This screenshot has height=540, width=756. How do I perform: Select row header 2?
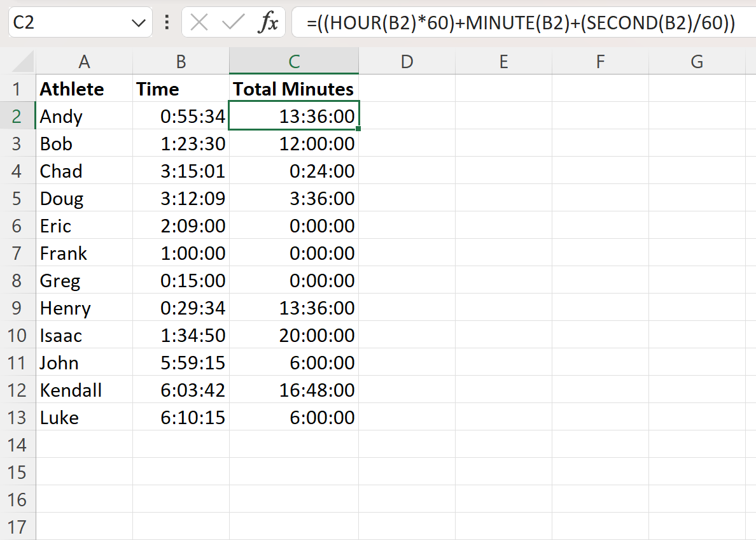pos(18,116)
